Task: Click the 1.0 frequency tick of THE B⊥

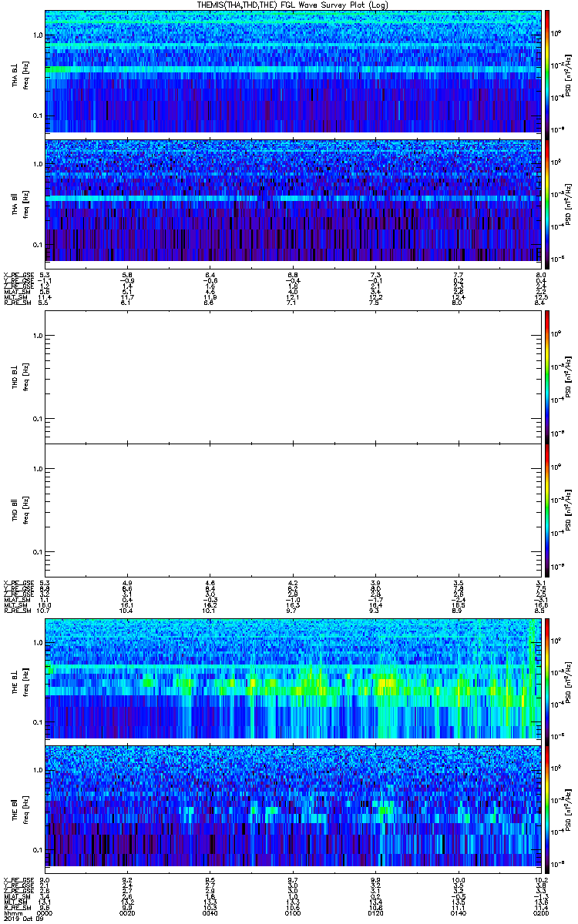Action: 39,641
